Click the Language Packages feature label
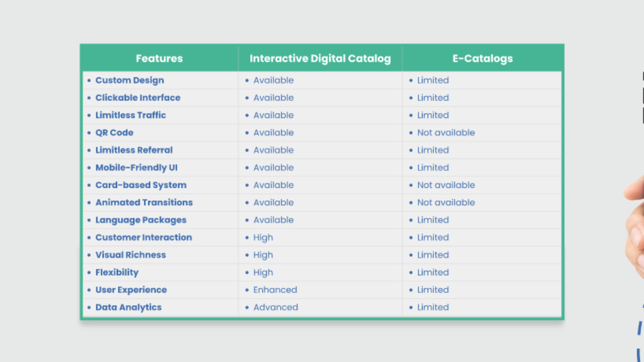Image resolution: width=644 pixels, height=362 pixels. click(141, 220)
